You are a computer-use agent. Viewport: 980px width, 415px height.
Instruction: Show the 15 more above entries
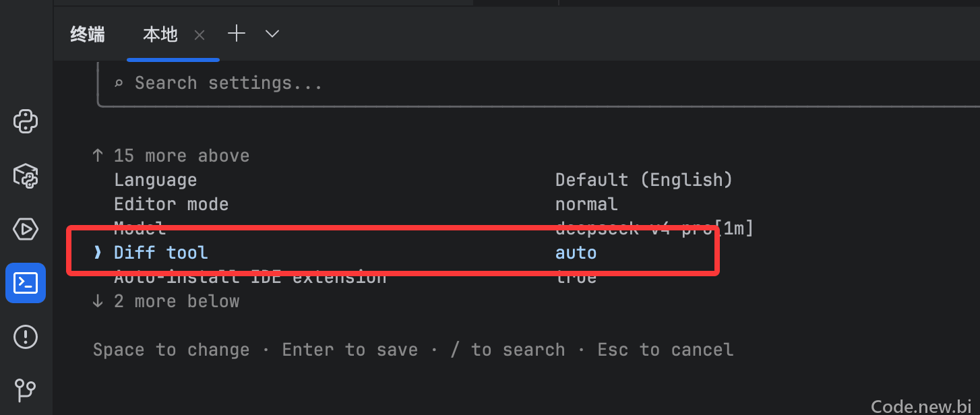click(x=171, y=156)
